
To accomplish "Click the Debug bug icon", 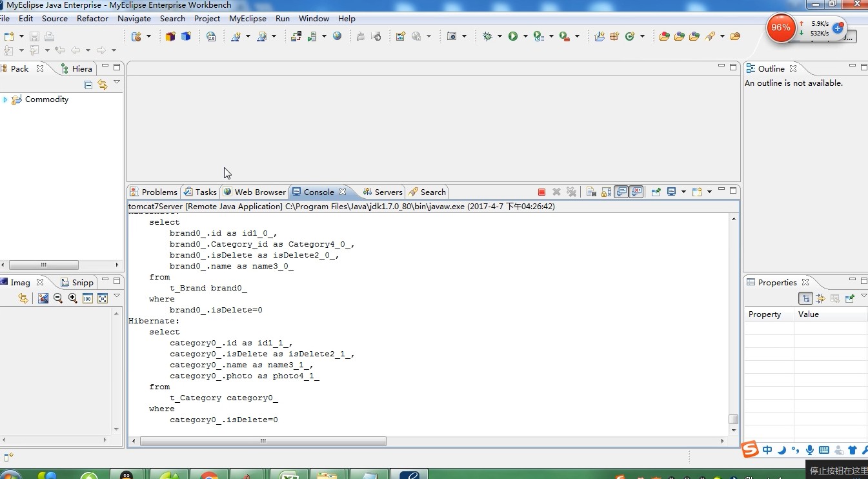I will [x=487, y=36].
